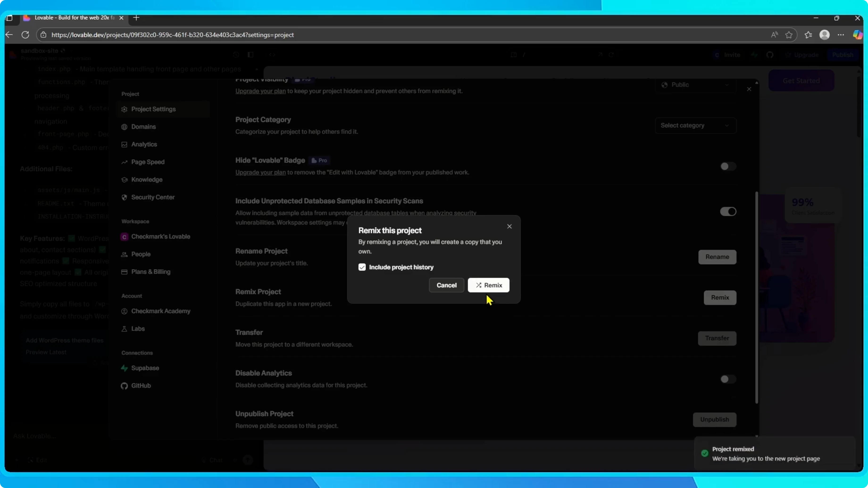Open Supabase connection settings
This screenshot has width=868, height=488.
click(x=163, y=368)
